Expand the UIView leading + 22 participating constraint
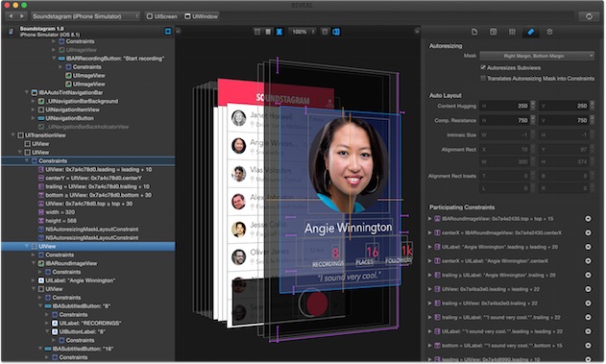 429,289
